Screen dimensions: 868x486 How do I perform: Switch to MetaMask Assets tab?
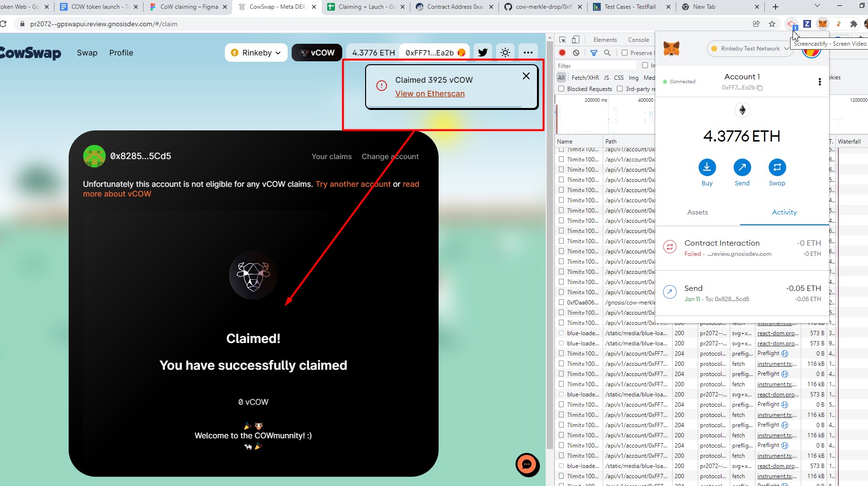point(698,212)
